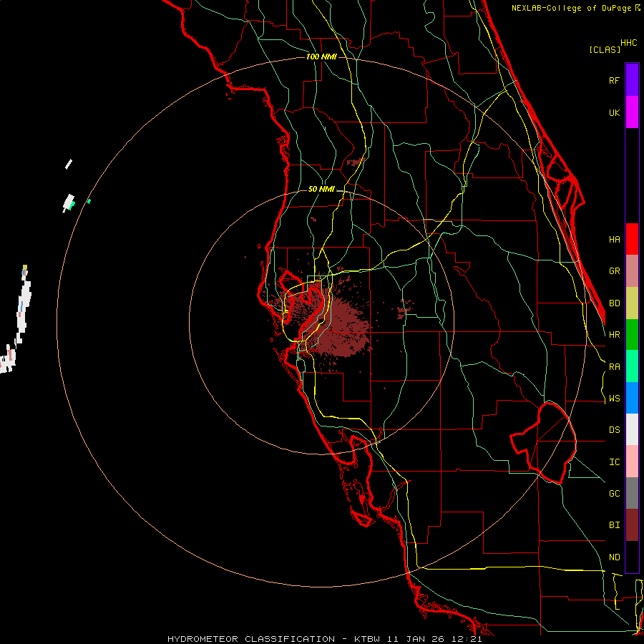
Task: Click the [CLAS] label above legend
Action: (x=605, y=49)
